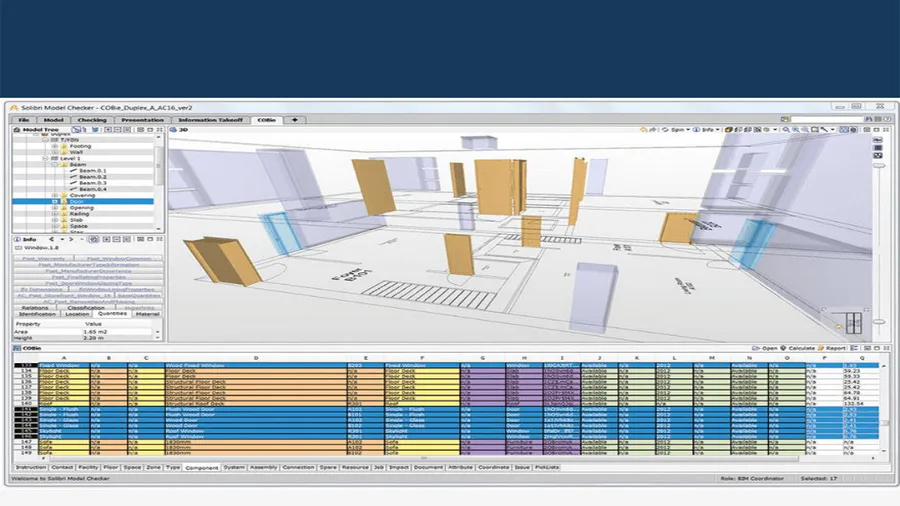
Task: Select the Floor sheet tab
Action: point(111,468)
